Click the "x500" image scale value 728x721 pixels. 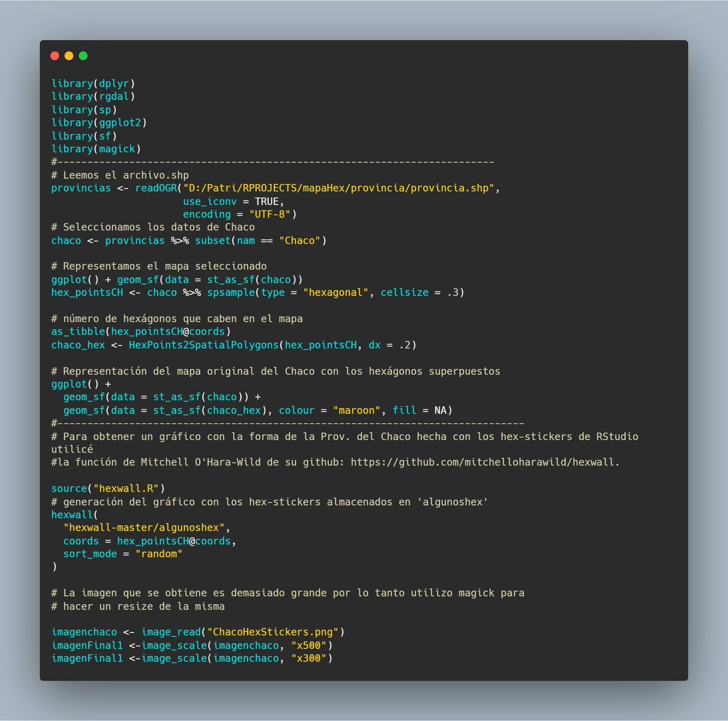309,645
